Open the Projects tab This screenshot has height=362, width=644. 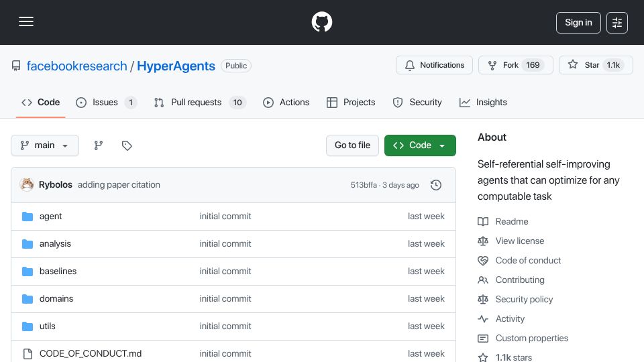pyautogui.click(x=351, y=102)
